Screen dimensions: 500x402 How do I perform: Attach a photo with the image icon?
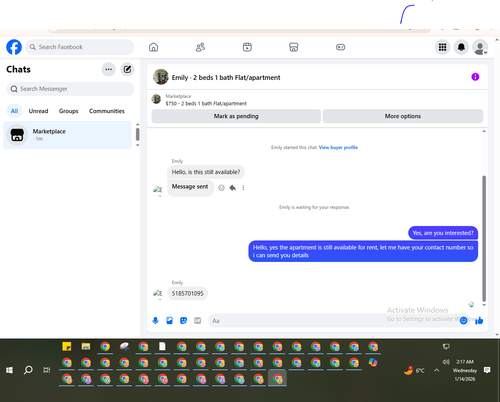pyautogui.click(x=169, y=321)
